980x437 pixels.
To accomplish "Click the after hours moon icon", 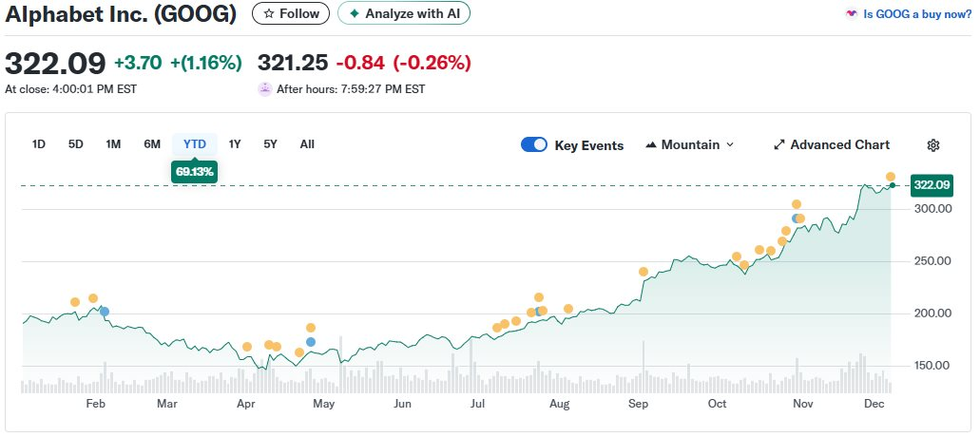I will (x=264, y=88).
